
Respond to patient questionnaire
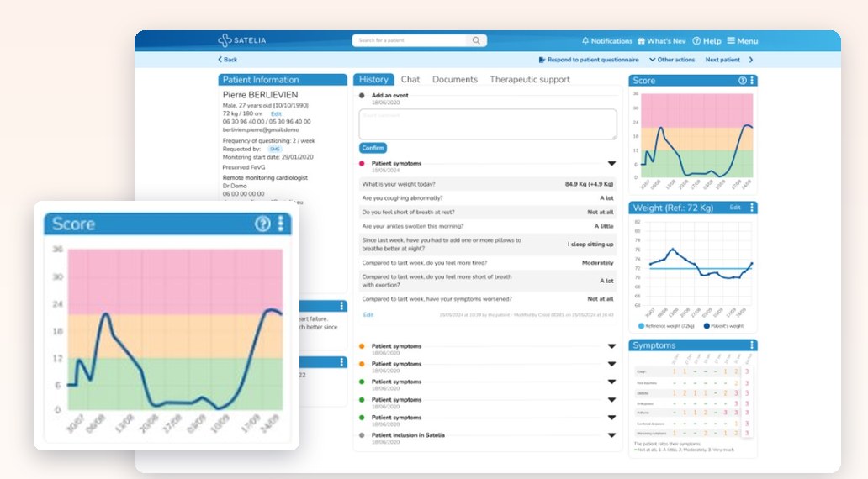coord(589,59)
